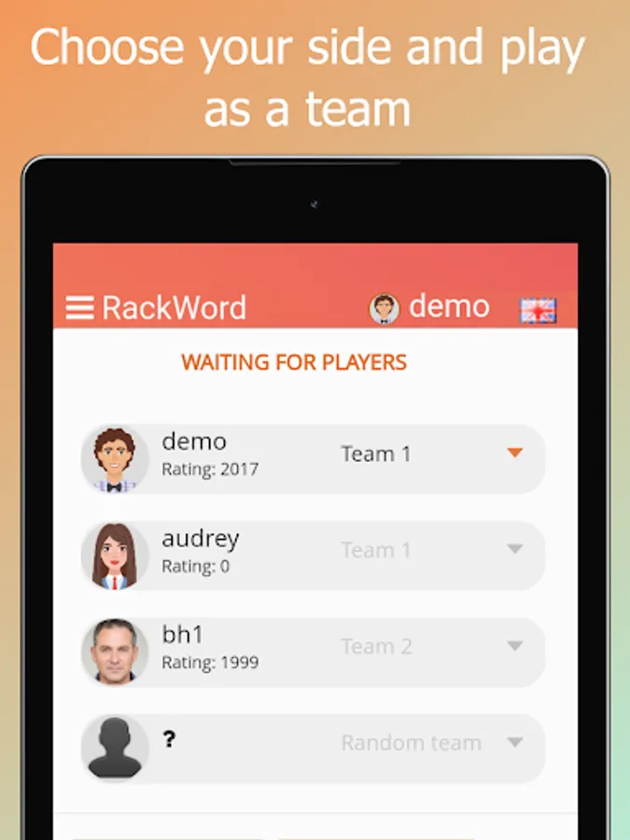The height and width of the screenshot is (840, 630).
Task: Click the unknown player silhouette avatar
Action: coord(114,749)
